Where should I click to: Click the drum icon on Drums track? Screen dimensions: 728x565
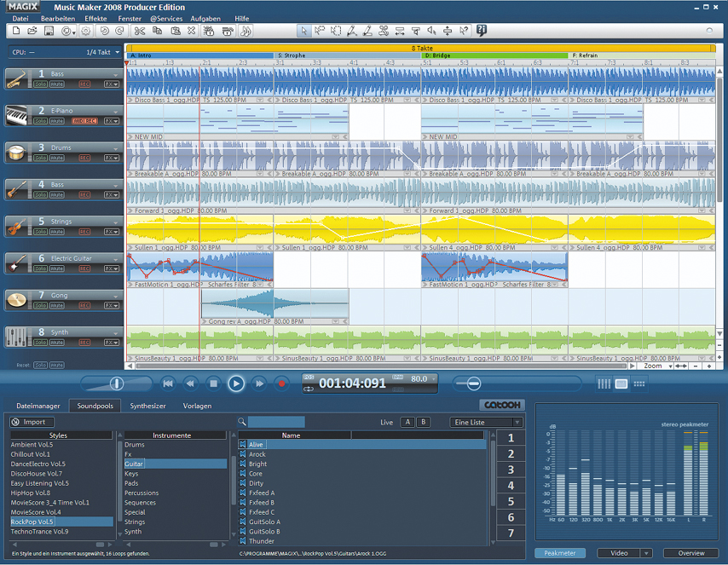16,153
